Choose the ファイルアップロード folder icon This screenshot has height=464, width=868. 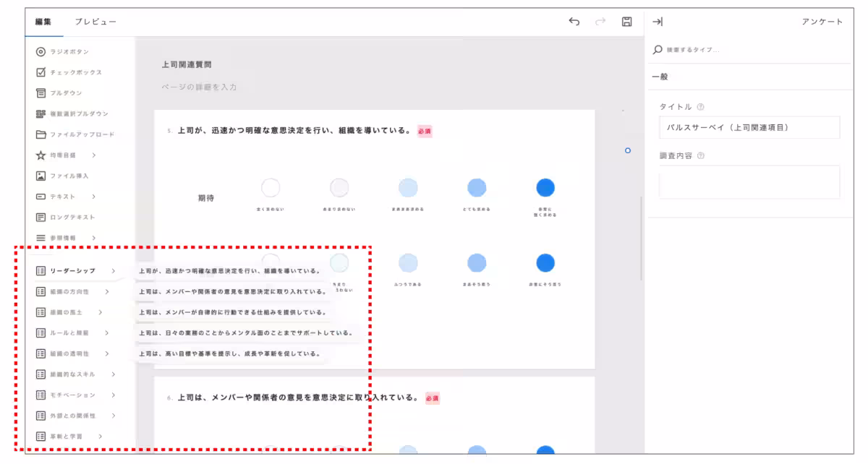click(41, 134)
